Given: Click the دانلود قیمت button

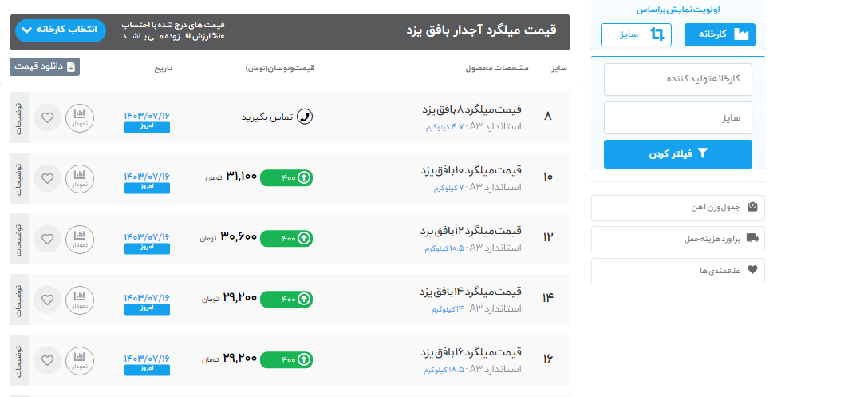Looking at the screenshot, I should tap(45, 67).
